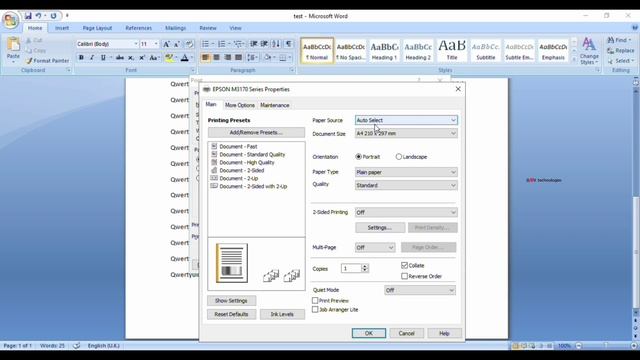Viewport: 640px width, 360px height.
Task: Open the Paper Source dropdown
Action: pyautogui.click(x=406, y=120)
